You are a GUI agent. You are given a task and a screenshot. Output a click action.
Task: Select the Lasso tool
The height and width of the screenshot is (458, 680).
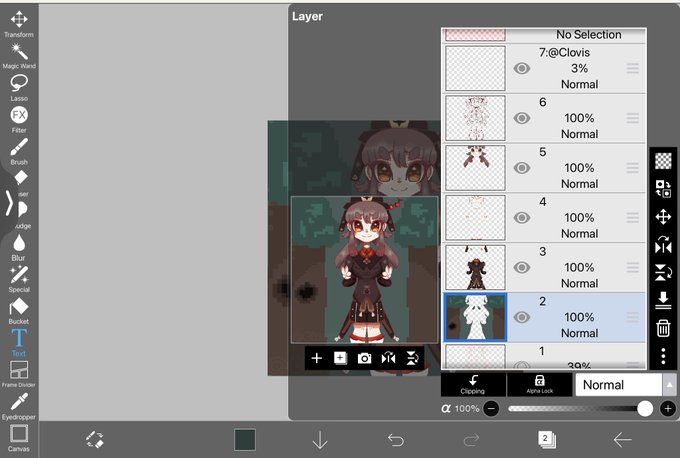19,87
